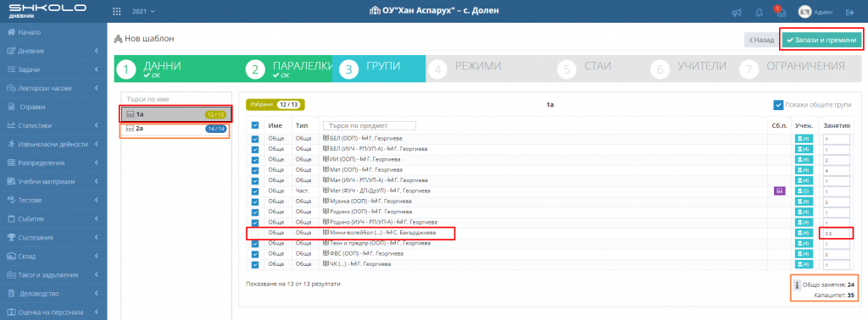
Task: Open the apps grid icon in header
Action: tap(116, 11)
